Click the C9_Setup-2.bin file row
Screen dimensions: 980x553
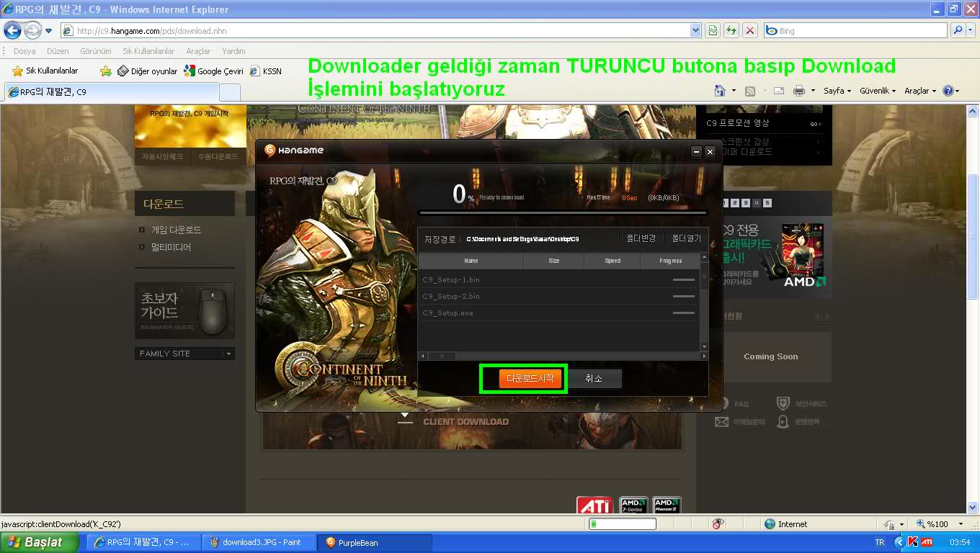(558, 296)
